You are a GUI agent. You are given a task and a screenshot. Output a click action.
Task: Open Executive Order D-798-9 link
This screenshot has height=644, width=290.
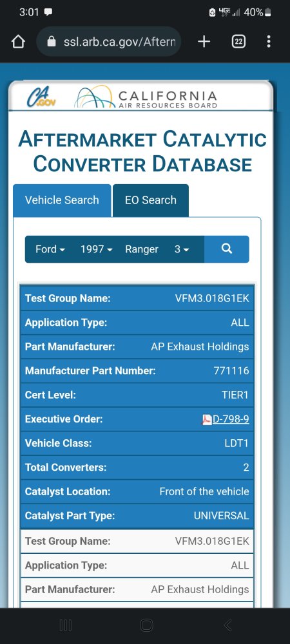click(231, 419)
